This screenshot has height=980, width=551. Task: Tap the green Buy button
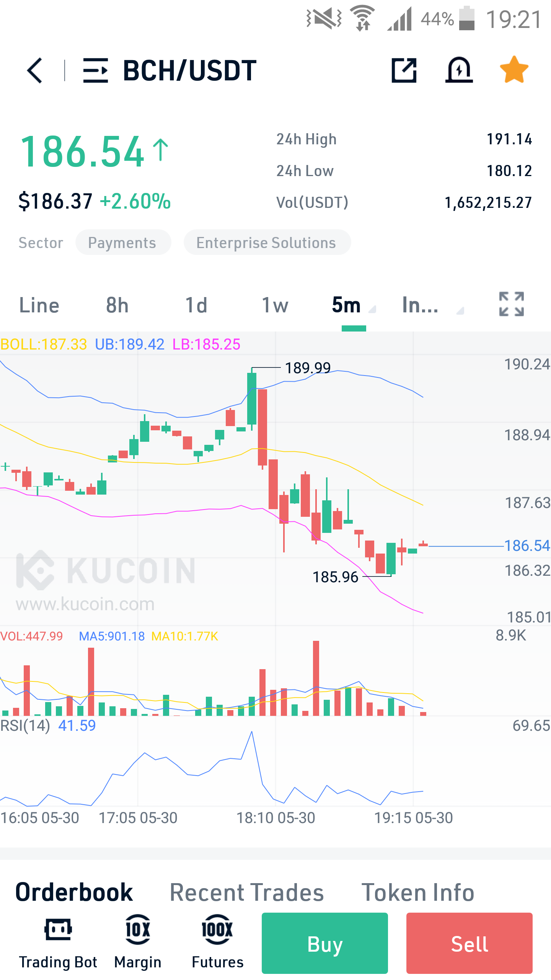[325, 943]
